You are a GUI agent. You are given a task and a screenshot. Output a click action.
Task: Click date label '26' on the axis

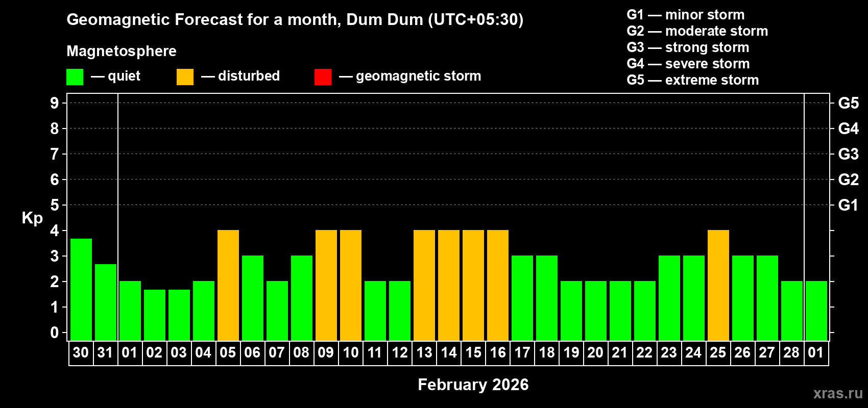pos(742,353)
